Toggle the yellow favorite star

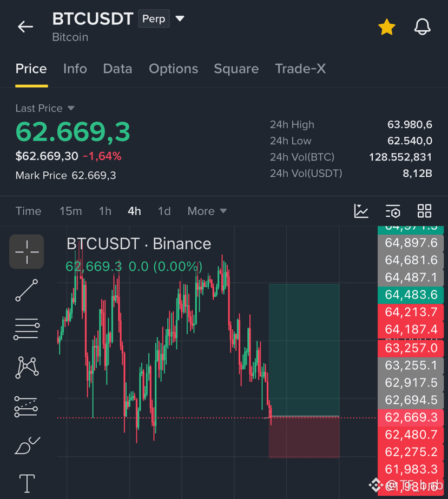point(386,26)
